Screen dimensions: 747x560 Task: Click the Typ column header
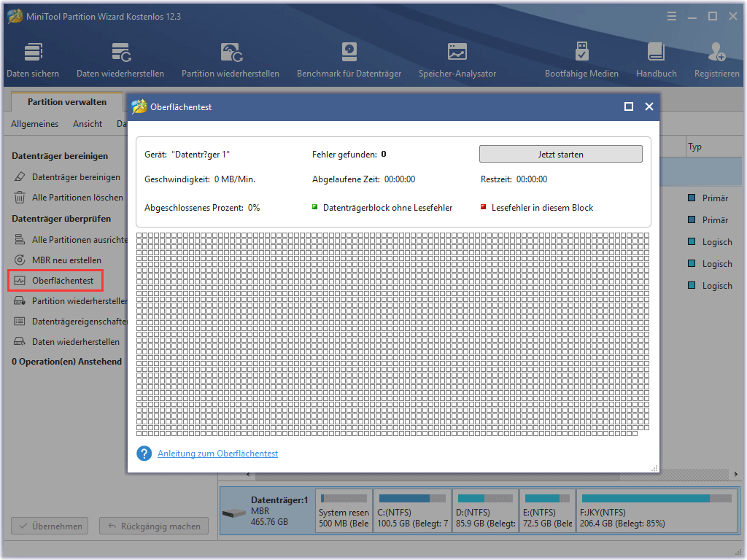point(694,147)
